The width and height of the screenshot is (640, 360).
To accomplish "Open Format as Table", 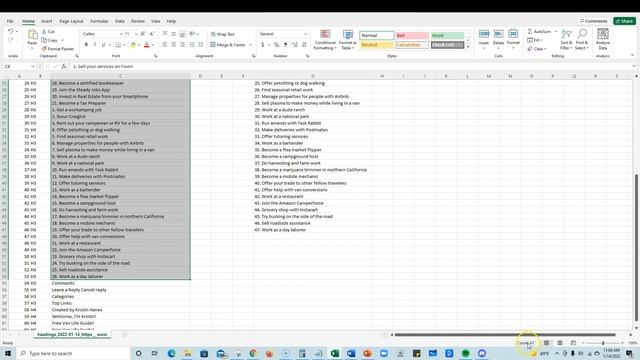I will 348,40.
